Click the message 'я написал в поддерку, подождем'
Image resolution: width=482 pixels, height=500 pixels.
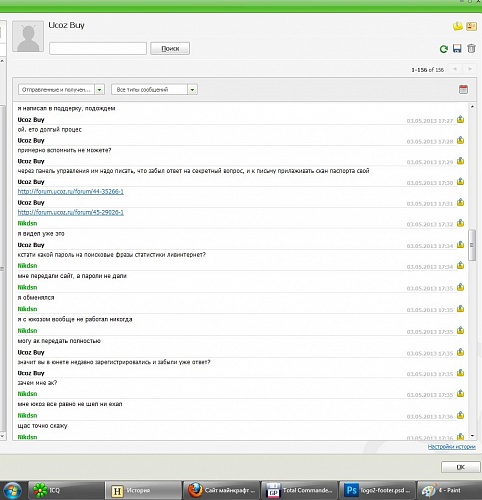tap(66, 108)
